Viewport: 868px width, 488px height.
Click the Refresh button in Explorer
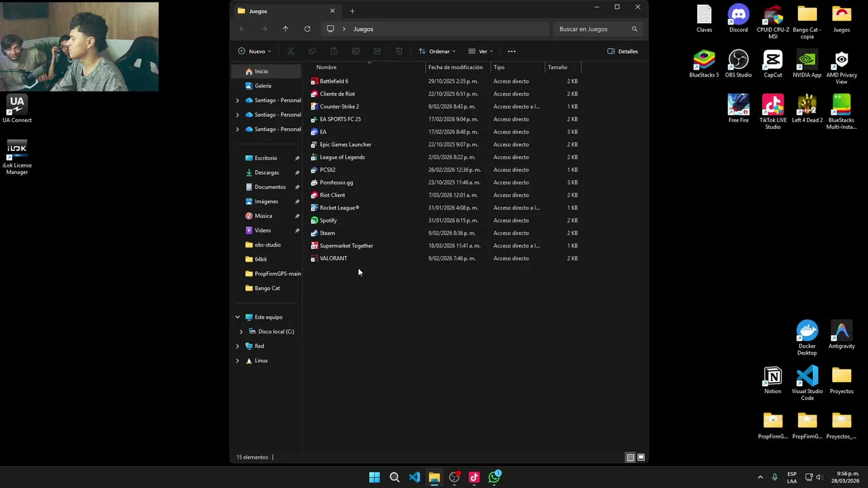click(x=307, y=29)
